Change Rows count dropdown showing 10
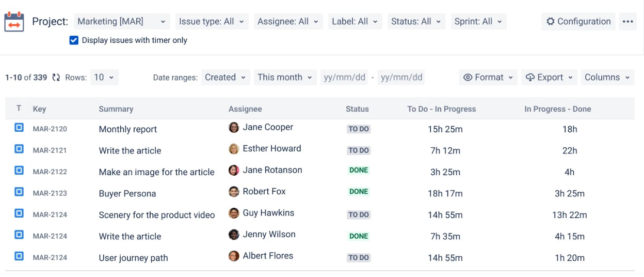This screenshot has height=277, width=644. 104,78
